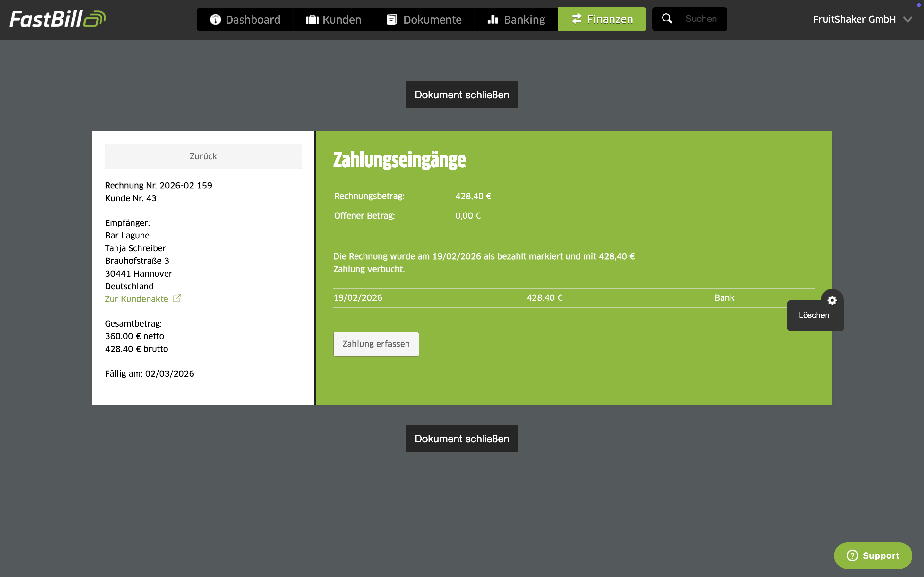
Task: Click the search magnifier icon
Action: click(x=667, y=19)
